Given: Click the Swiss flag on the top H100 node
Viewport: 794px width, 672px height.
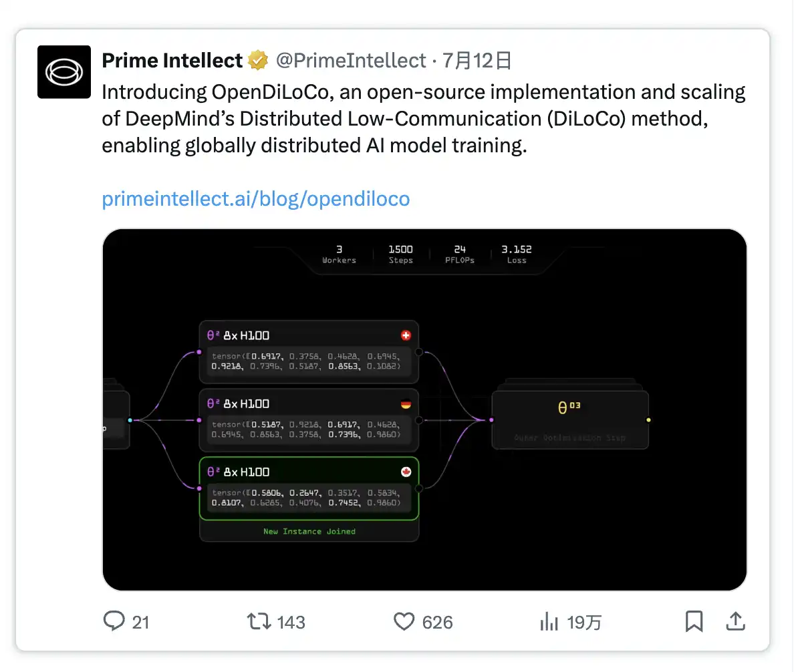Looking at the screenshot, I should pyautogui.click(x=406, y=335).
